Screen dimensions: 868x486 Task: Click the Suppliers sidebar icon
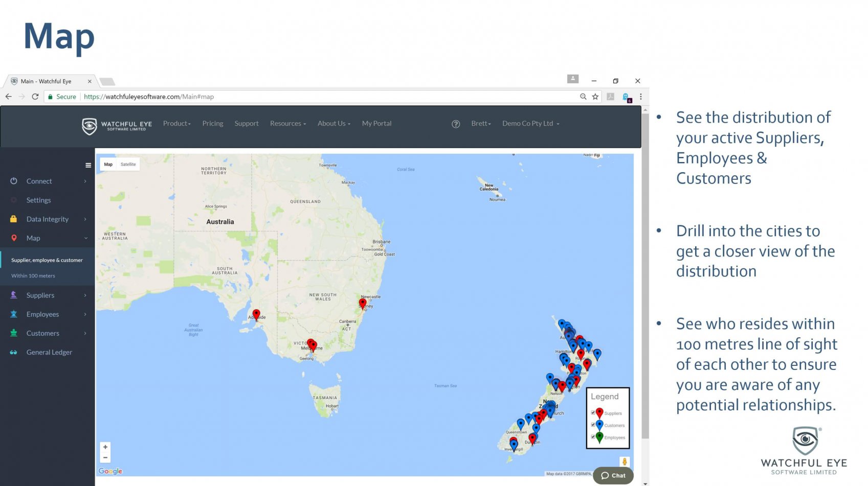14,295
